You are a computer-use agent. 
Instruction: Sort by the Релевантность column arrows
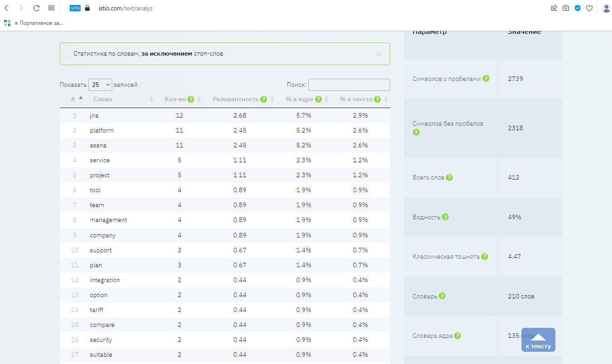pyautogui.click(x=272, y=99)
